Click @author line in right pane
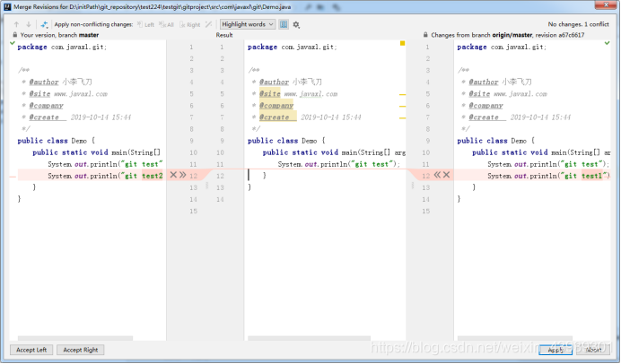Viewport: 621px width, 364px height. [x=496, y=82]
